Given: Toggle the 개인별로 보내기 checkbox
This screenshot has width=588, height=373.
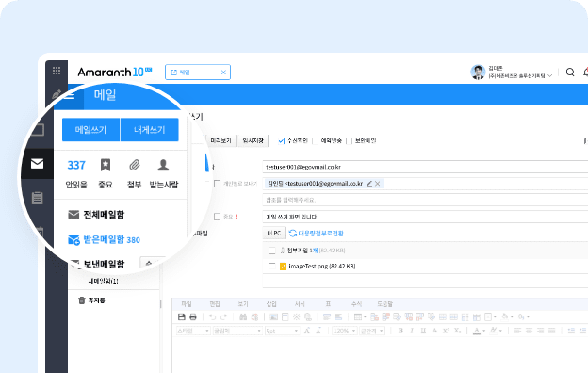Looking at the screenshot, I should point(217,184).
